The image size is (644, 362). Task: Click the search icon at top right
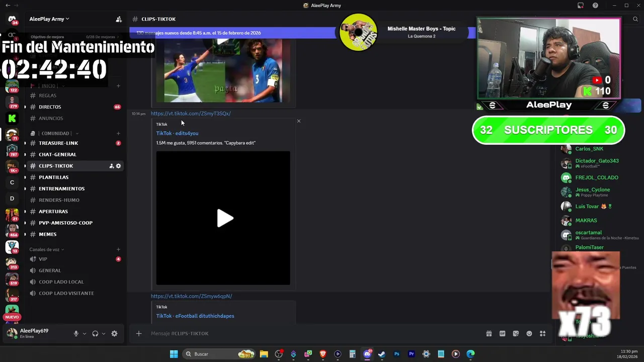point(635,19)
